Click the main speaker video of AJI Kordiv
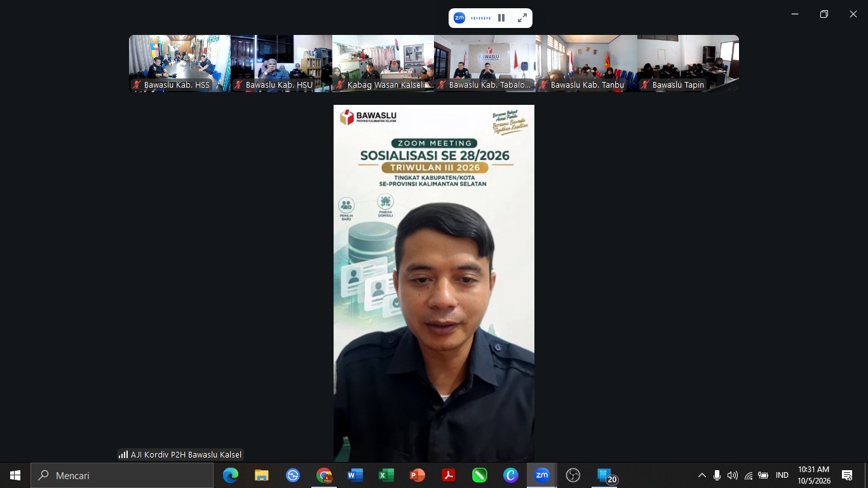Viewport: 868px width, 488px height. [x=434, y=283]
